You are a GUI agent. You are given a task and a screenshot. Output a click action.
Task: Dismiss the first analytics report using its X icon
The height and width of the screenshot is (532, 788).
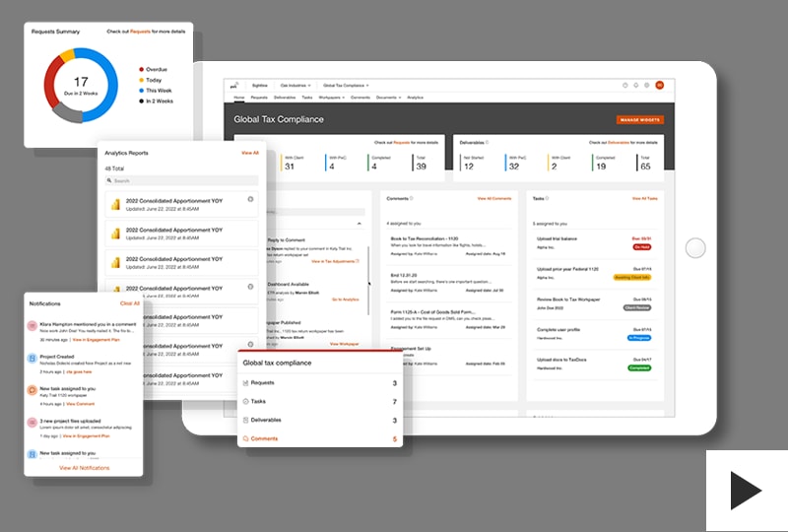[250, 200]
